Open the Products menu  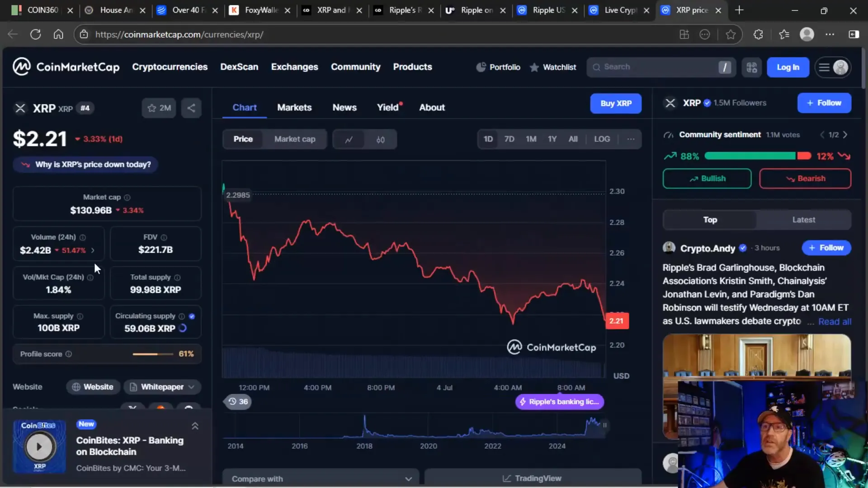click(412, 67)
